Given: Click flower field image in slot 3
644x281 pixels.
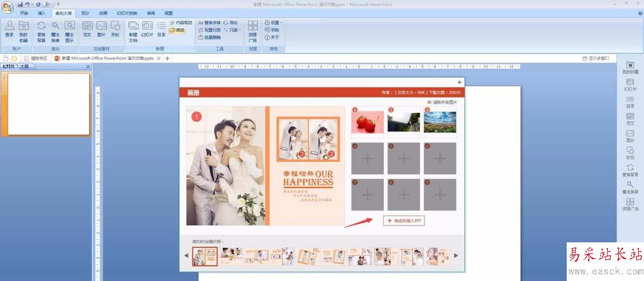Looking at the screenshot, I should tap(440, 122).
